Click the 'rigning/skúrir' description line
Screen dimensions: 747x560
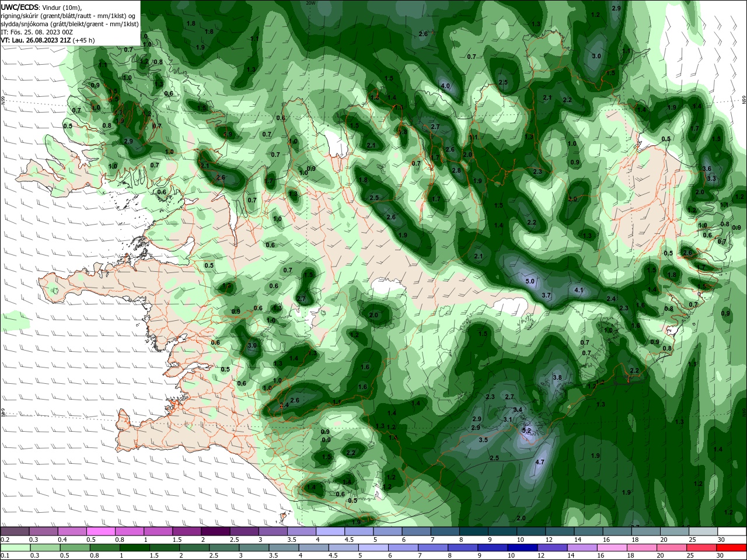tap(69, 16)
